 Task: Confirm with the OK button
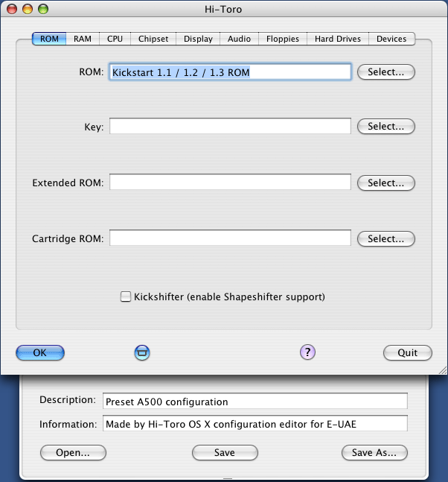[40, 352]
